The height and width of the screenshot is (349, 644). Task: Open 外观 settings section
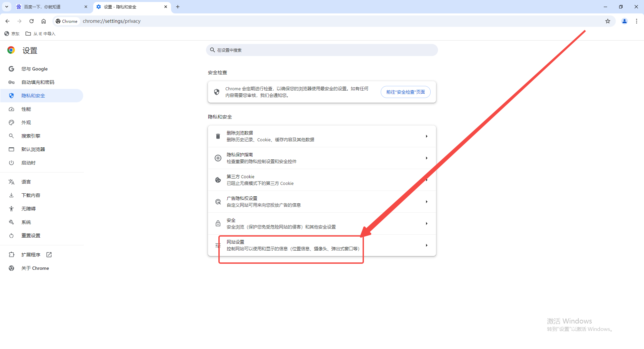click(x=42, y=122)
